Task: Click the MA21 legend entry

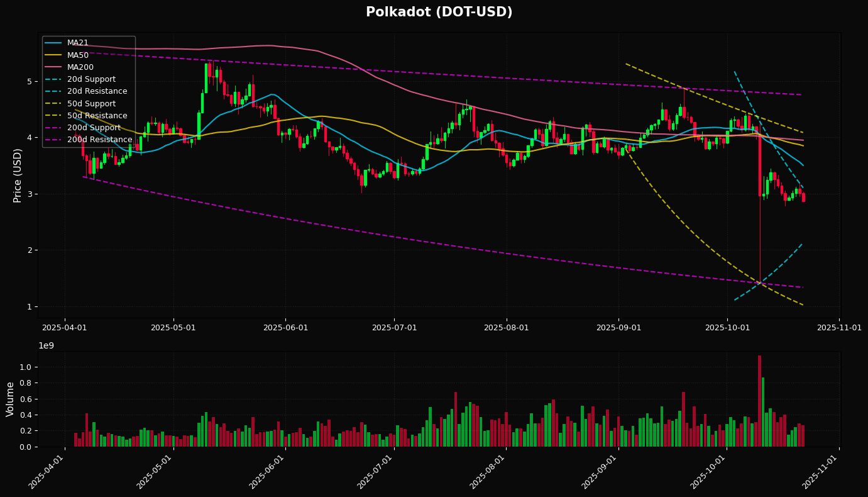Action: tap(78, 43)
